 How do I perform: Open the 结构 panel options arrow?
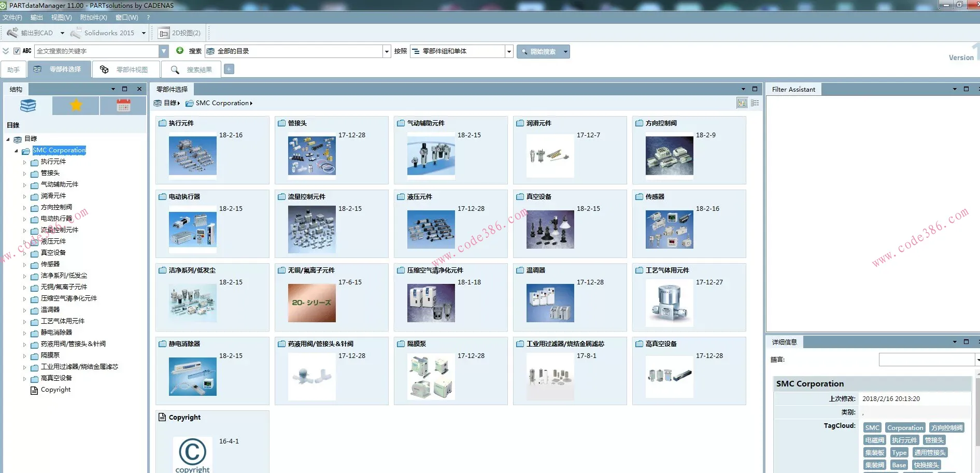click(x=113, y=89)
